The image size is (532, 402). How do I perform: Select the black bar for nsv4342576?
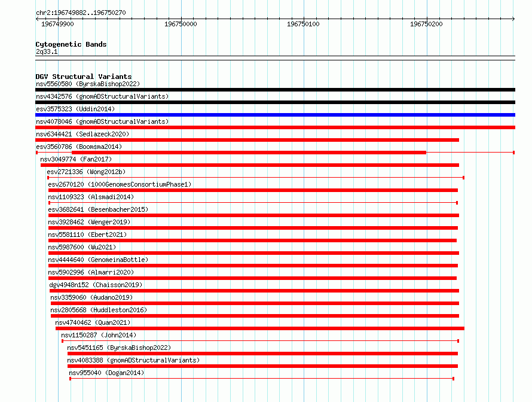pos(275,102)
